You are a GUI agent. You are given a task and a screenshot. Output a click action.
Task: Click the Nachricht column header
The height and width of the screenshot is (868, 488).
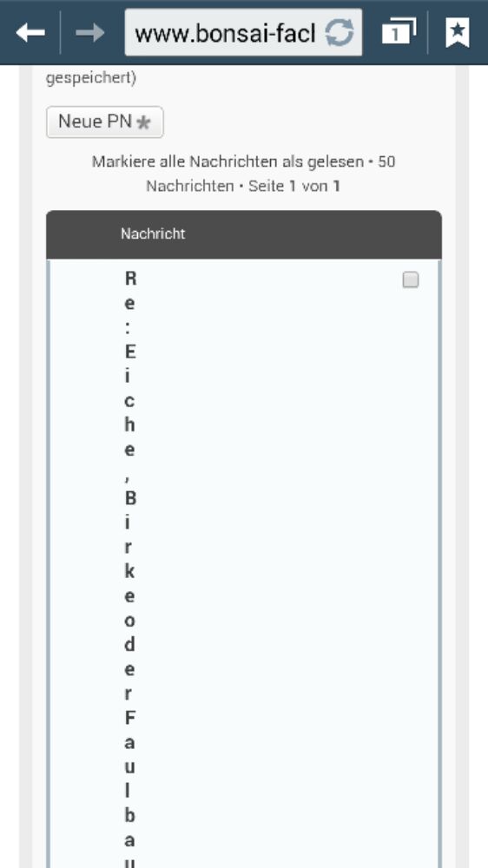153,234
